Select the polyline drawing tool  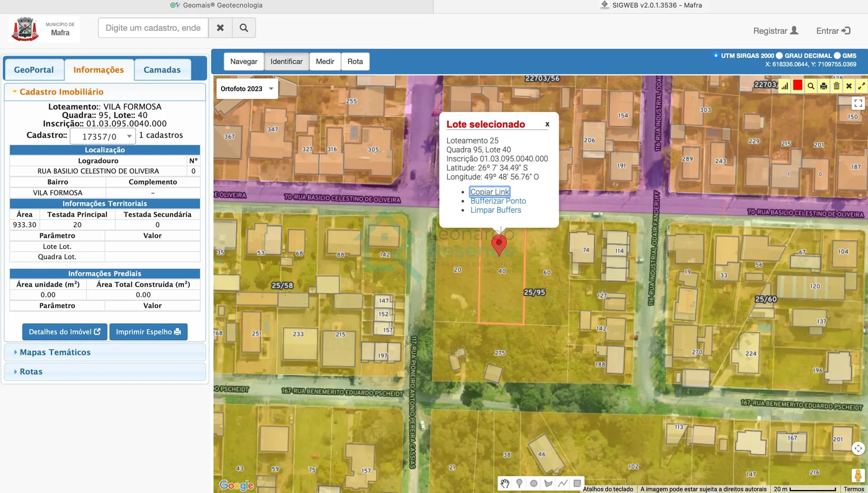pos(563,484)
